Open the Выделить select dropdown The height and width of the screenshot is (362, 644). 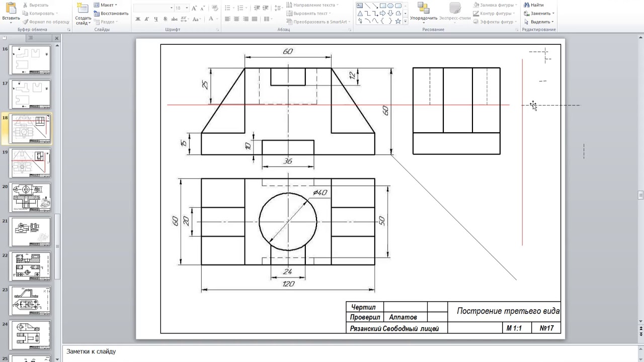point(539,22)
